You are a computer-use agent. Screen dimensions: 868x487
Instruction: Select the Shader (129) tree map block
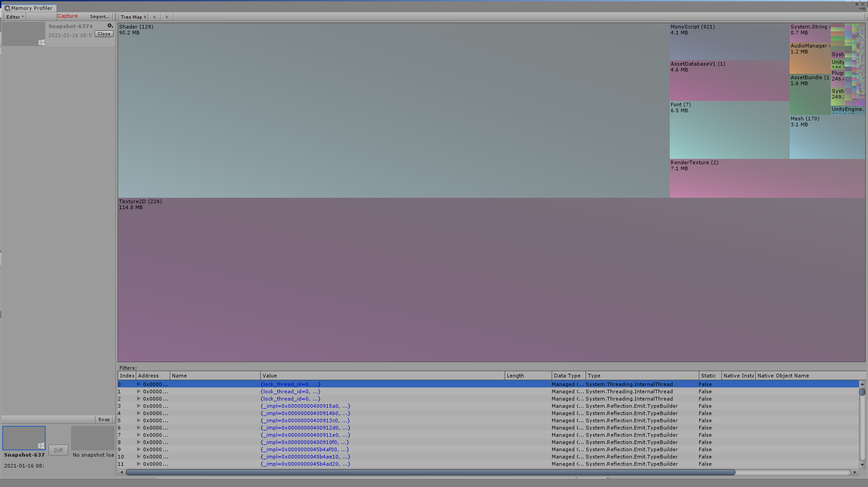coord(394,110)
